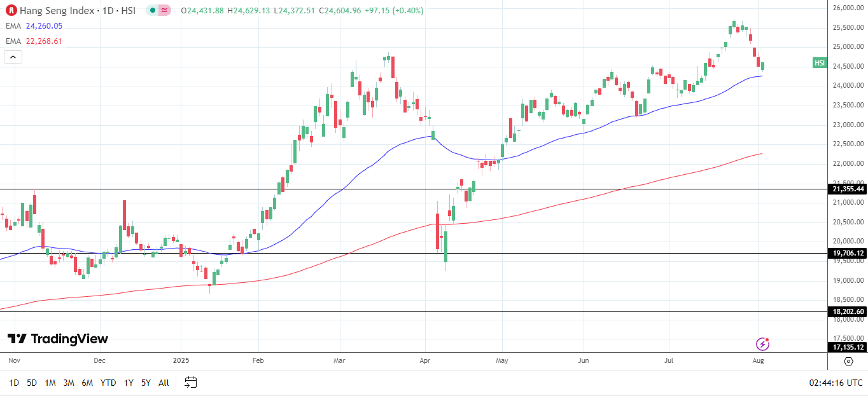Toggle the market status indicator pill

tap(158, 10)
